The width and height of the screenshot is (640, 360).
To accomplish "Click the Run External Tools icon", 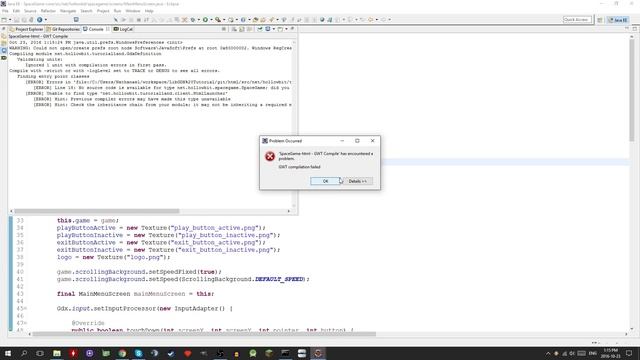I will click(x=218, y=20).
